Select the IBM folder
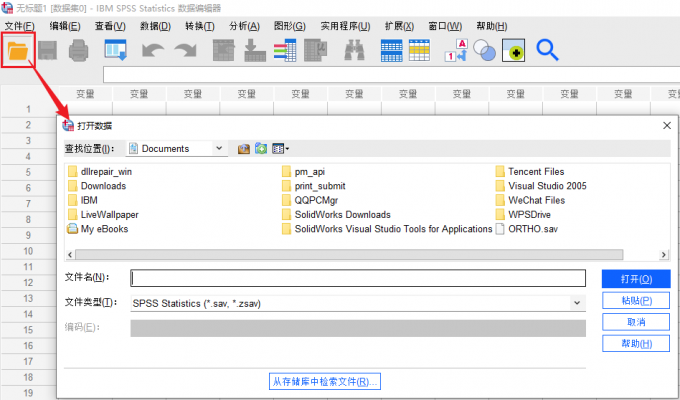 [x=83, y=200]
